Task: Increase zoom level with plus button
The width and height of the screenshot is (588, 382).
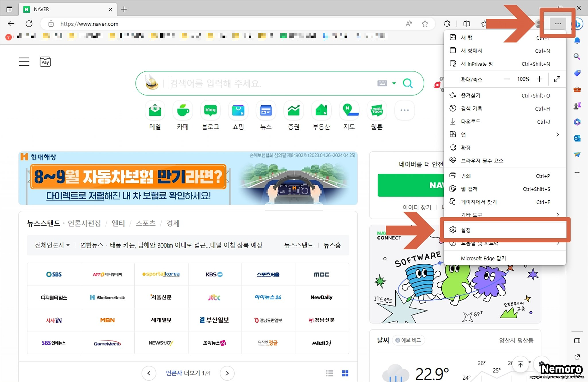Action: [x=539, y=79]
